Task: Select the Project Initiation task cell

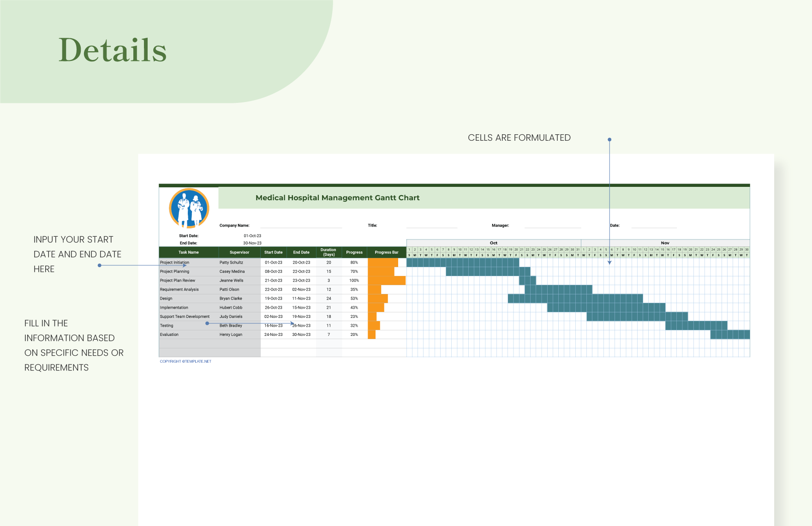Action: 188,263
